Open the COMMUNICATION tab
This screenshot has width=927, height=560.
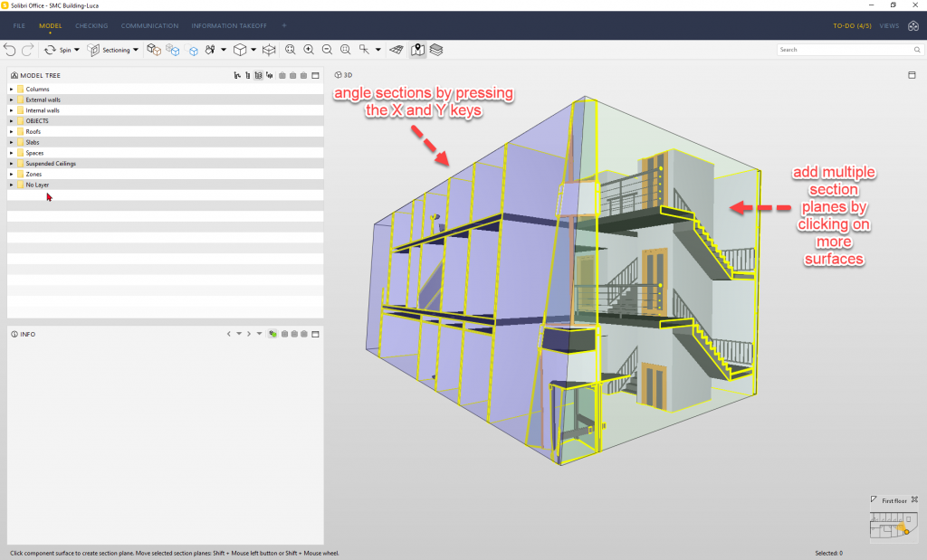(x=149, y=26)
